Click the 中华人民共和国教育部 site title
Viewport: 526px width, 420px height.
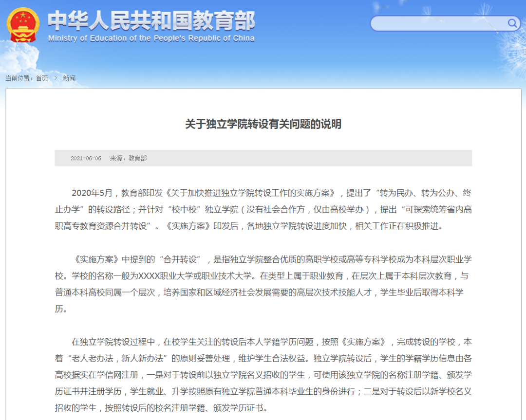[151, 20]
